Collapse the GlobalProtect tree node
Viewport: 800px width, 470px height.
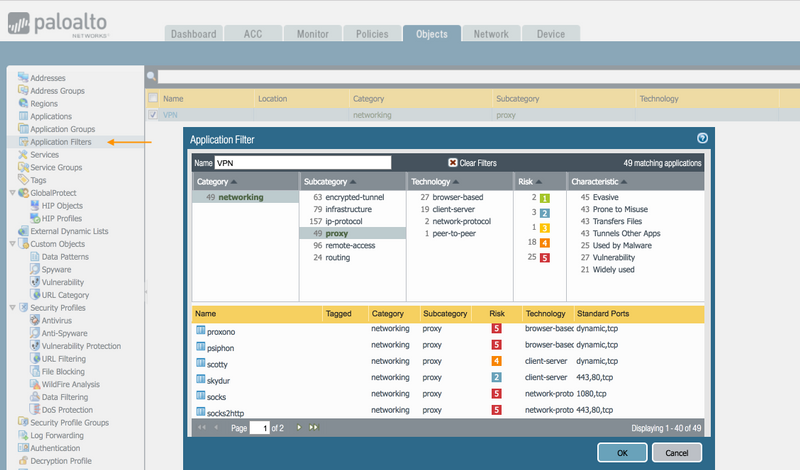pyautogui.click(x=11, y=192)
